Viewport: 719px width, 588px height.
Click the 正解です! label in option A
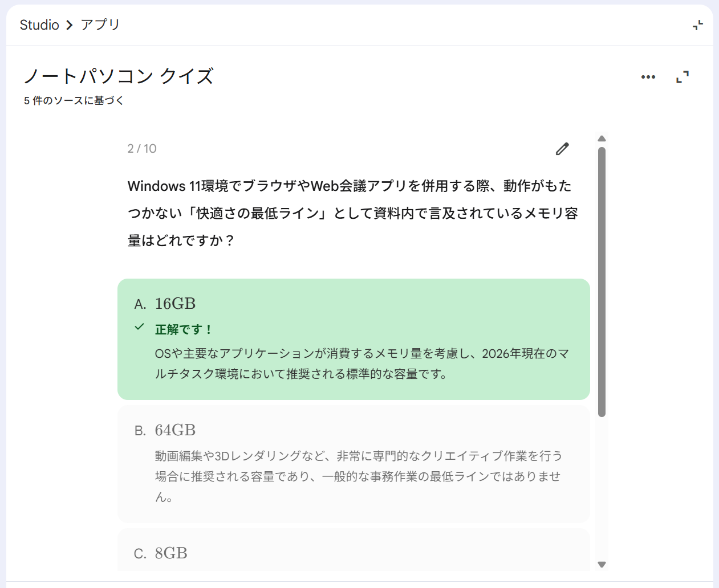click(183, 329)
